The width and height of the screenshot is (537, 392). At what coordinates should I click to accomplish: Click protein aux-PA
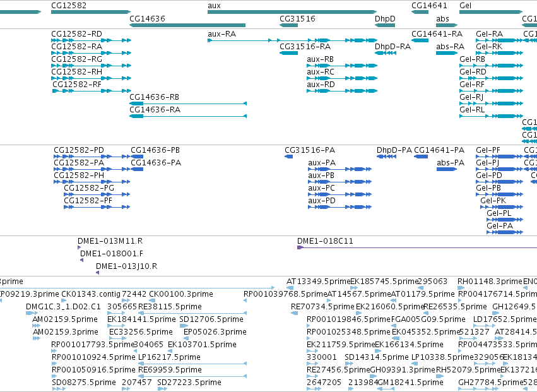pos(322,163)
